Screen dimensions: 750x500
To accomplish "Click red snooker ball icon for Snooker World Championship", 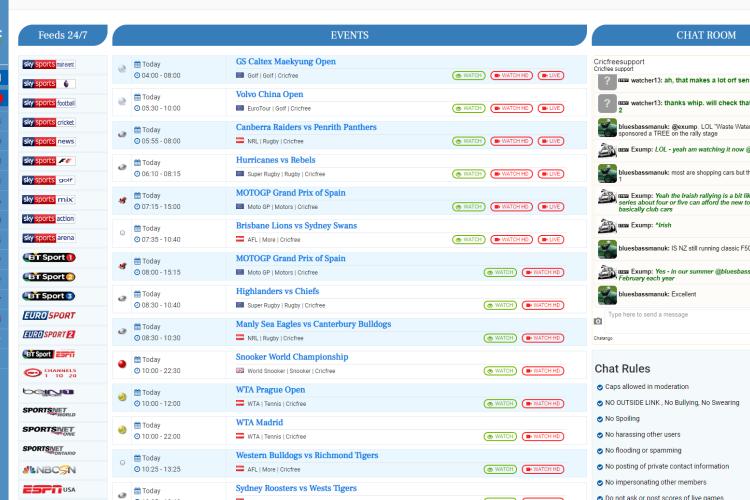I will (x=122, y=364).
